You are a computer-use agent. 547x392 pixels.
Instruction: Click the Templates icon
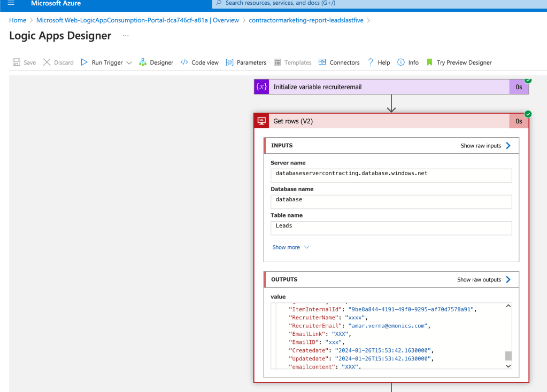(277, 62)
